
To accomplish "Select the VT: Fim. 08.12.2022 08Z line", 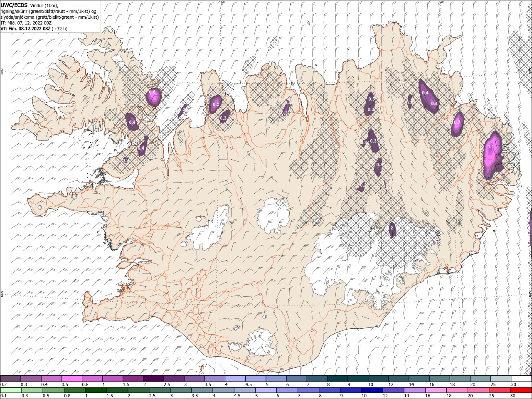I will pos(34,29).
